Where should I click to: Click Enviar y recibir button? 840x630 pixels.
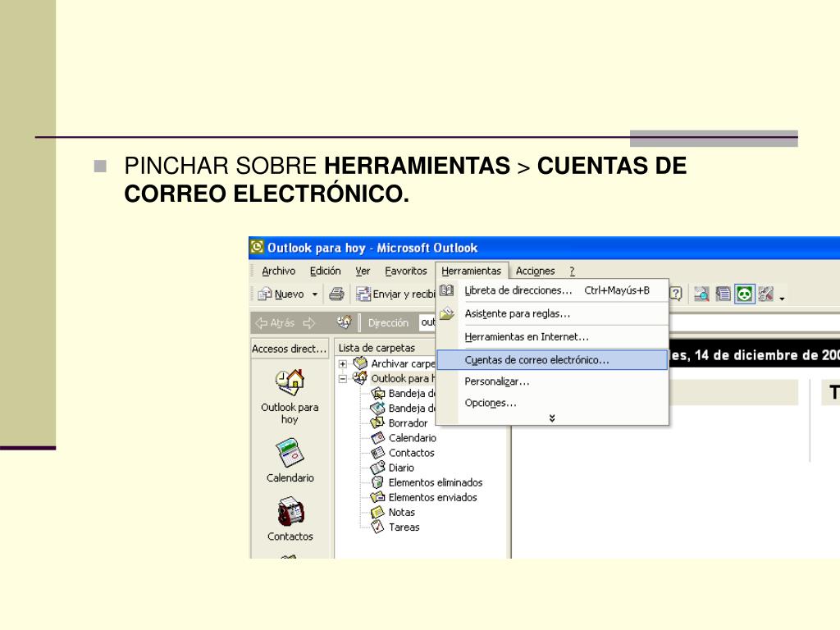click(395, 294)
